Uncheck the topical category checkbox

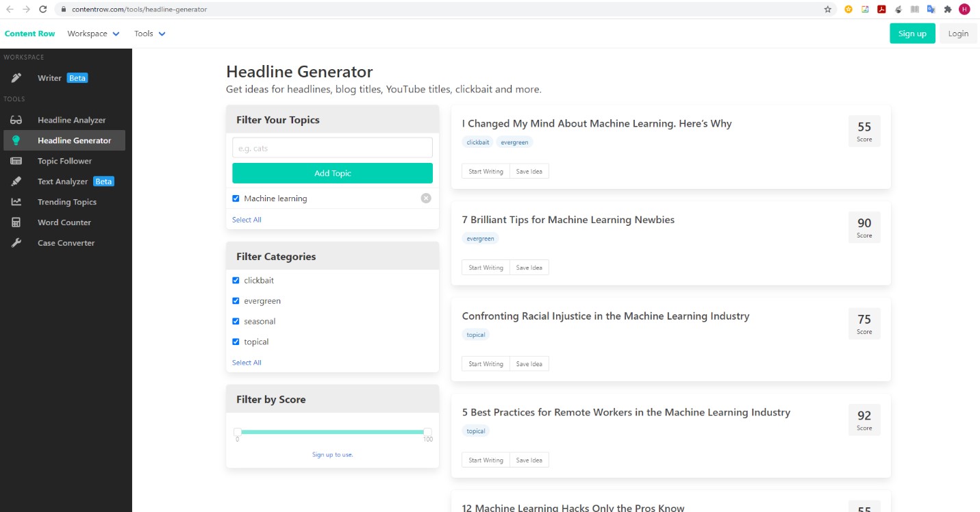236,342
